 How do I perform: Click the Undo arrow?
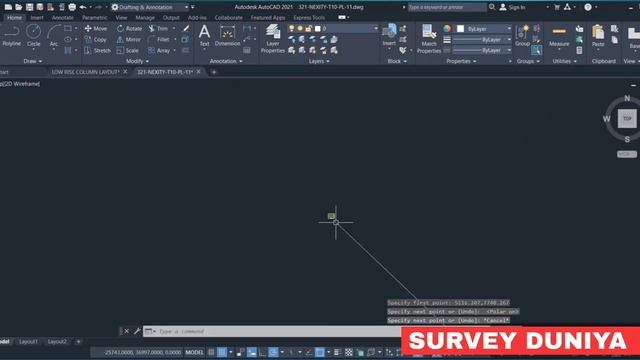(x=83, y=7)
